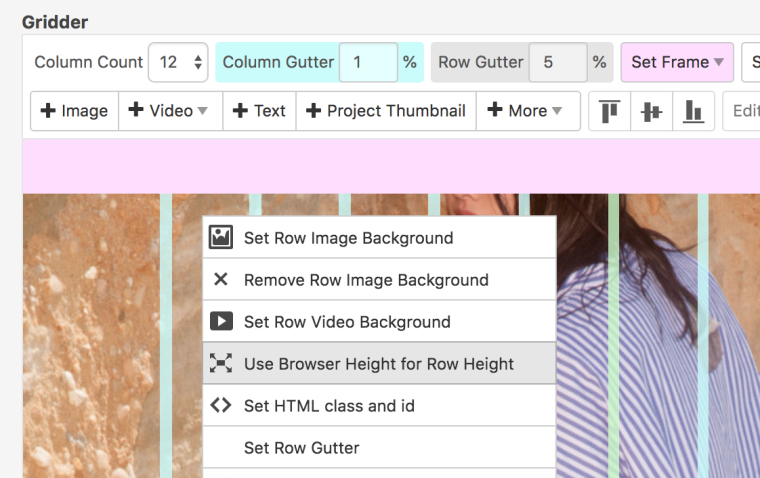Click the Column Gutter percentage field
This screenshot has height=478, width=760.
(368, 62)
